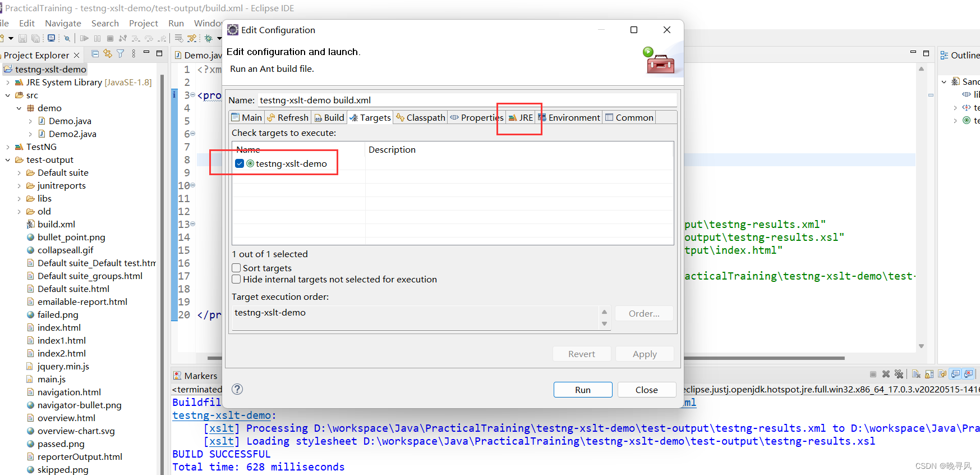Toggle Show Console on Standard Out icon
The width and height of the screenshot is (980, 475).
(955, 374)
